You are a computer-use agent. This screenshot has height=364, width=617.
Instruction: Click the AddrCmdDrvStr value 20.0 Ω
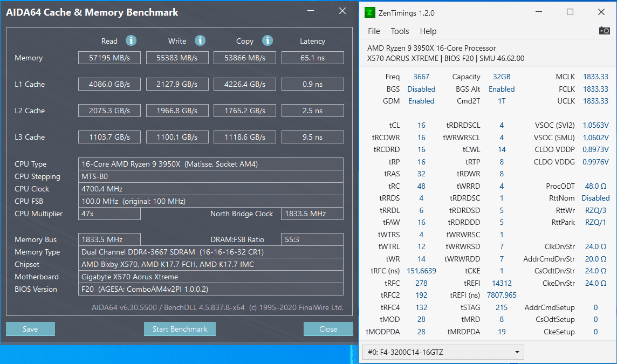click(x=595, y=259)
